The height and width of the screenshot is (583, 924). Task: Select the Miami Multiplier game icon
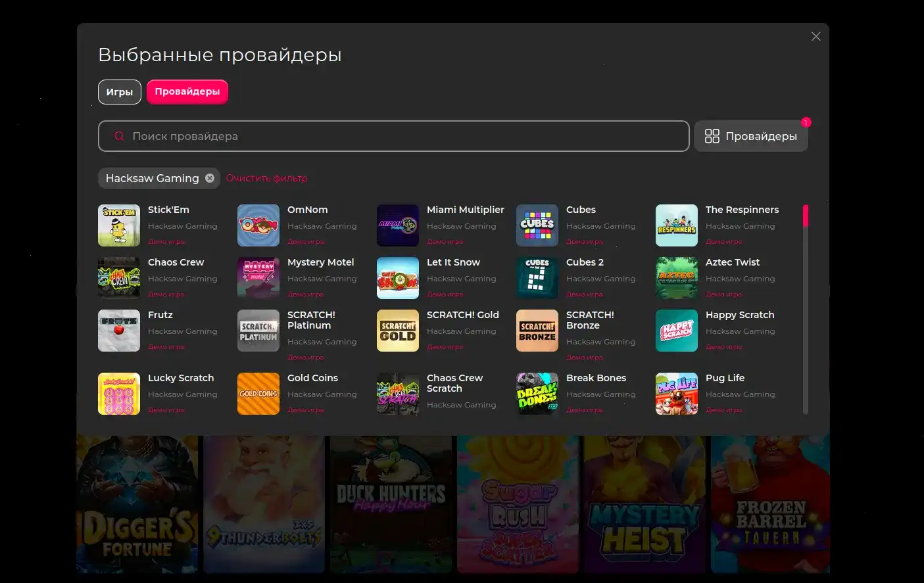(x=397, y=225)
